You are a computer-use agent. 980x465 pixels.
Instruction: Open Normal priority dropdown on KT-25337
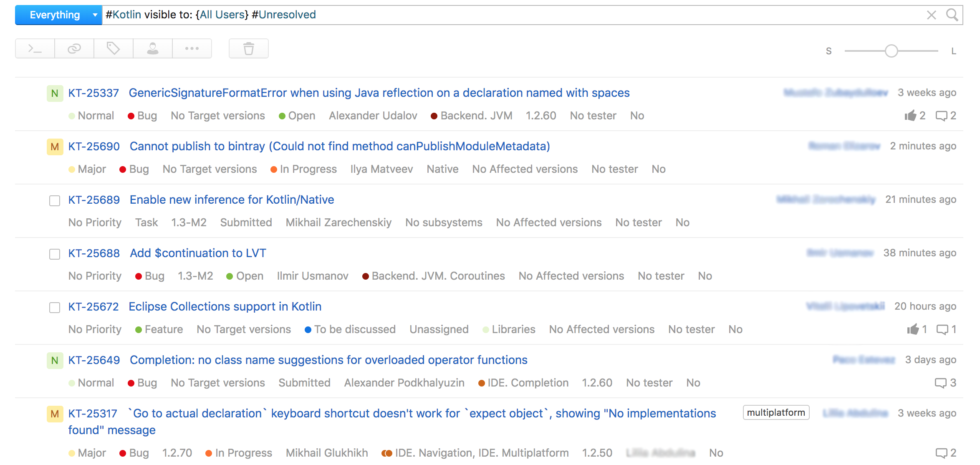pyautogui.click(x=96, y=116)
